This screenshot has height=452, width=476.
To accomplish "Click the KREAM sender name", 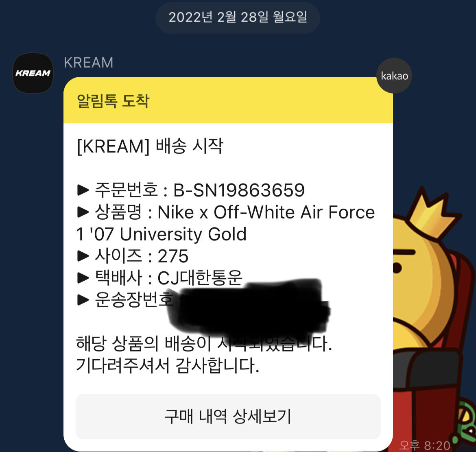I will (88, 63).
